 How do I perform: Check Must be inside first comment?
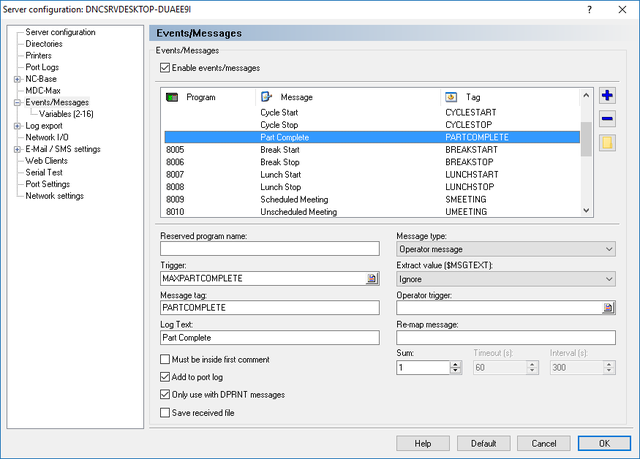point(165,359)
